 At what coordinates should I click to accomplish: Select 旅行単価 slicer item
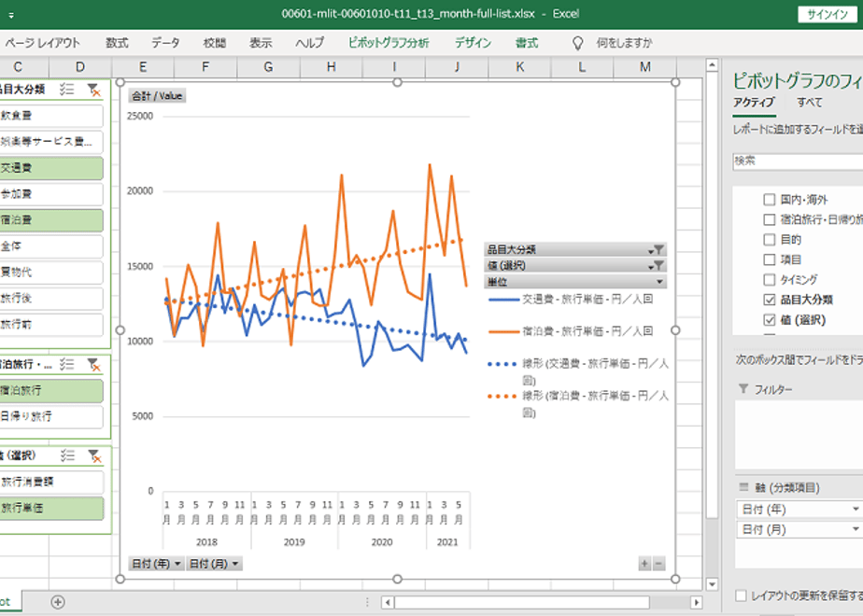pos(51,508)
